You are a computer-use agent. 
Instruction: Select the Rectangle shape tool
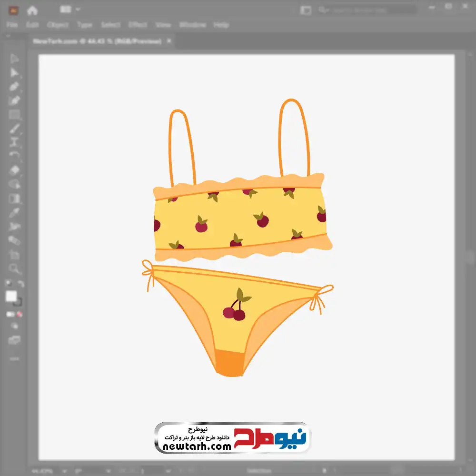point(14,115)
